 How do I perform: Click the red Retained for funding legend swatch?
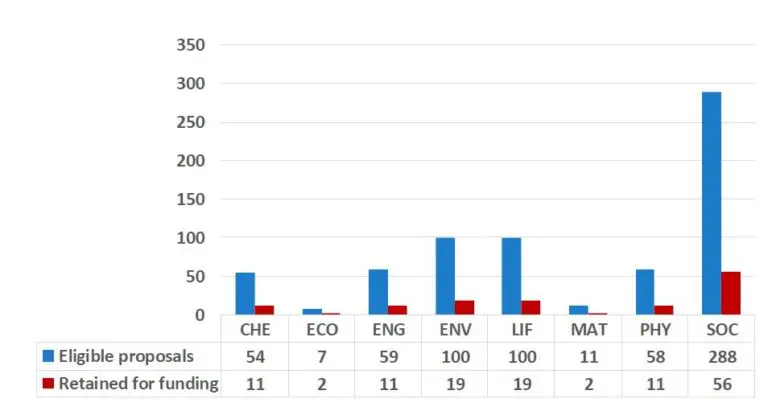48,383
